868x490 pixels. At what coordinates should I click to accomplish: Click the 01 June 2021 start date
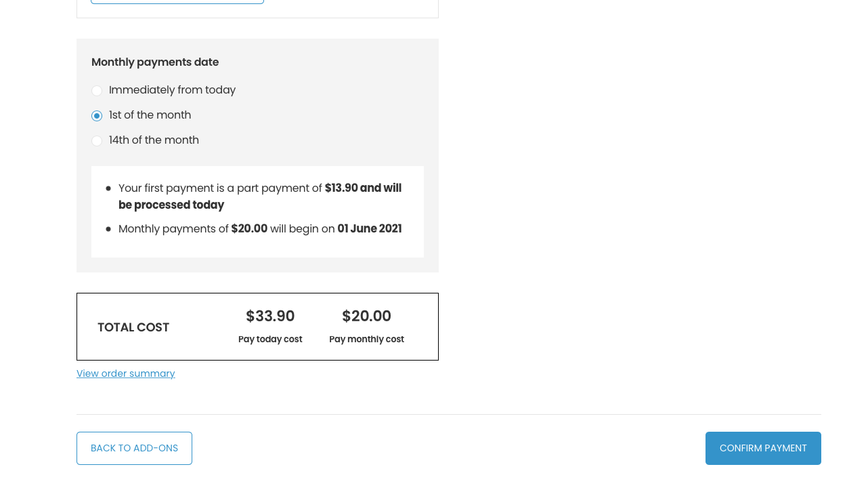tap(370, 229)
